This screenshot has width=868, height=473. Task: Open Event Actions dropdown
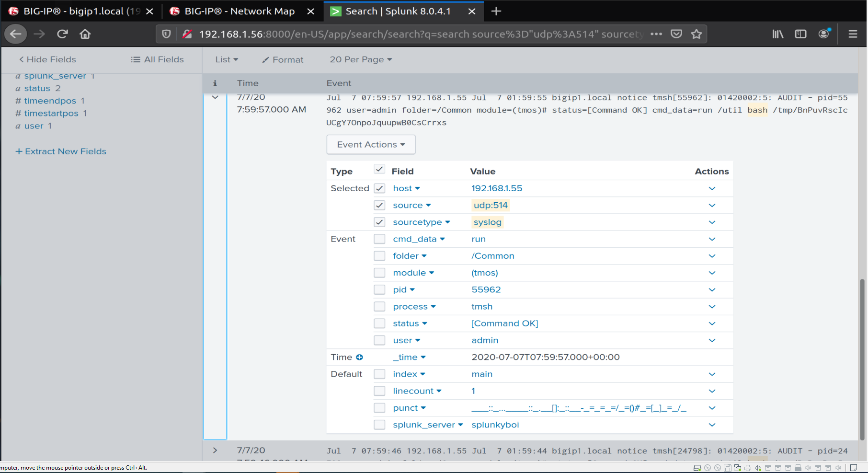click(x=371, y=144)
